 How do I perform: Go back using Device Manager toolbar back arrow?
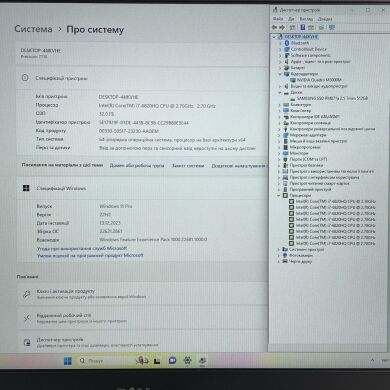(275, 27)
